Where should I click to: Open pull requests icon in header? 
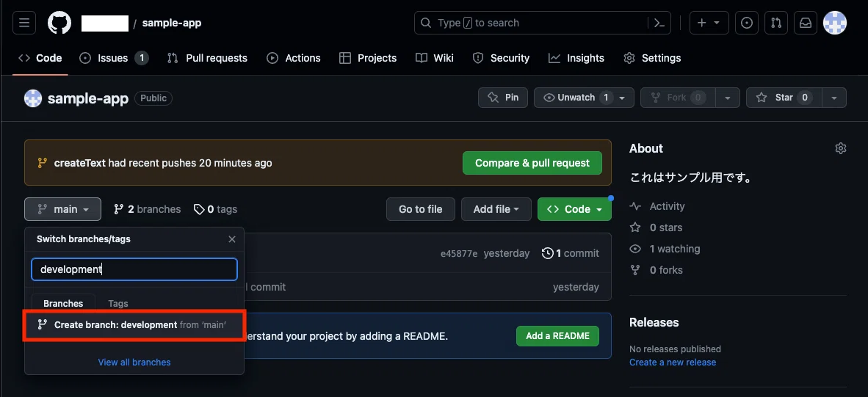pyautogui.click(x=776, y=23)
